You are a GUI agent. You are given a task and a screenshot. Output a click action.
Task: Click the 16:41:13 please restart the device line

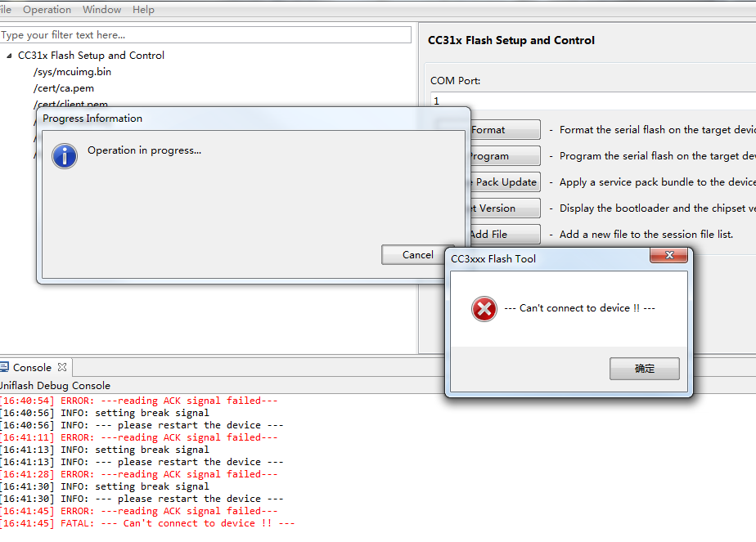tap(142, 462)
